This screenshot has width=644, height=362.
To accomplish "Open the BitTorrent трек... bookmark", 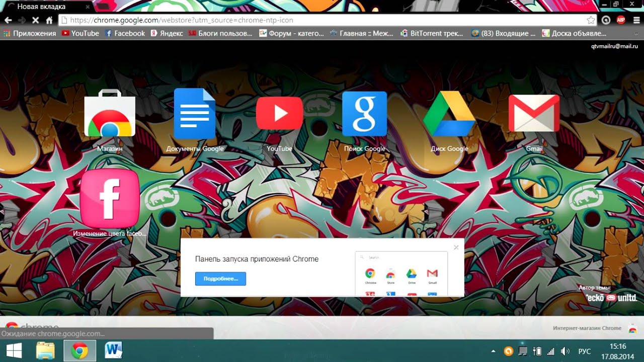I will click(432, 33).
